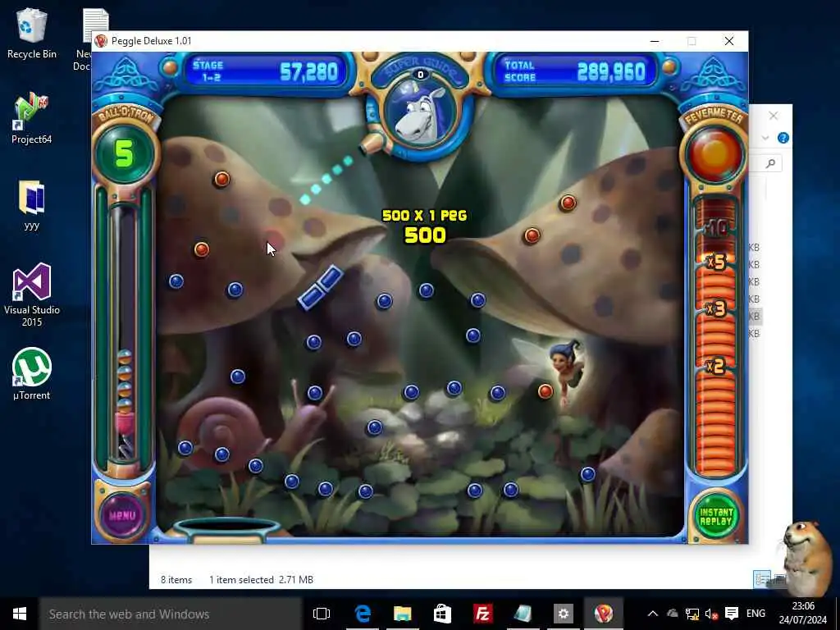
Task: Click the Peggle title bar app icon
Action: pos(101,41)
